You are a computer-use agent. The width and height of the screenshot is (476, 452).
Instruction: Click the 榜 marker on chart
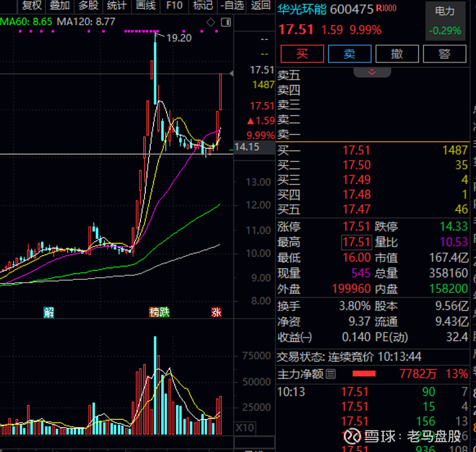tap(154, 312)
